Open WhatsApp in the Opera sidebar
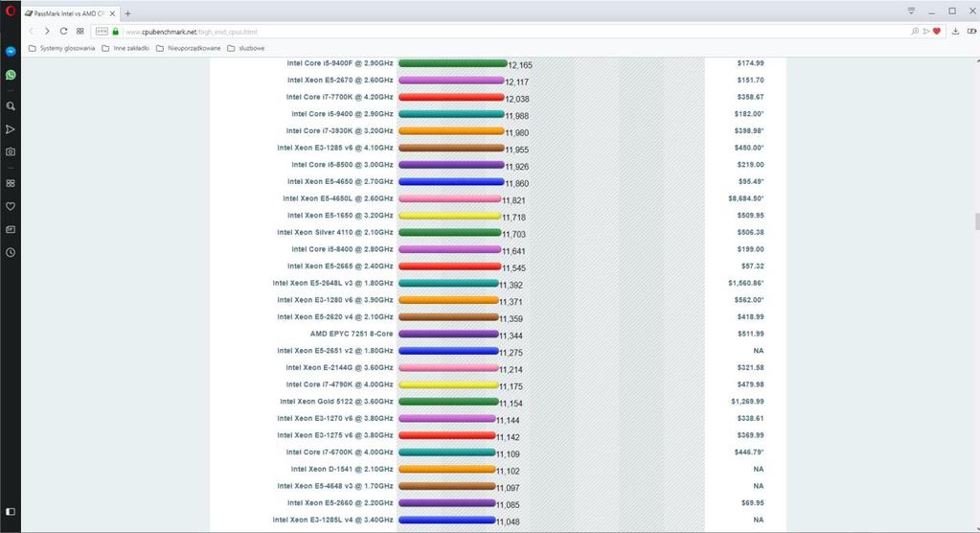The width and height of the screenshot is (980, 533). (x=10, y=75)
